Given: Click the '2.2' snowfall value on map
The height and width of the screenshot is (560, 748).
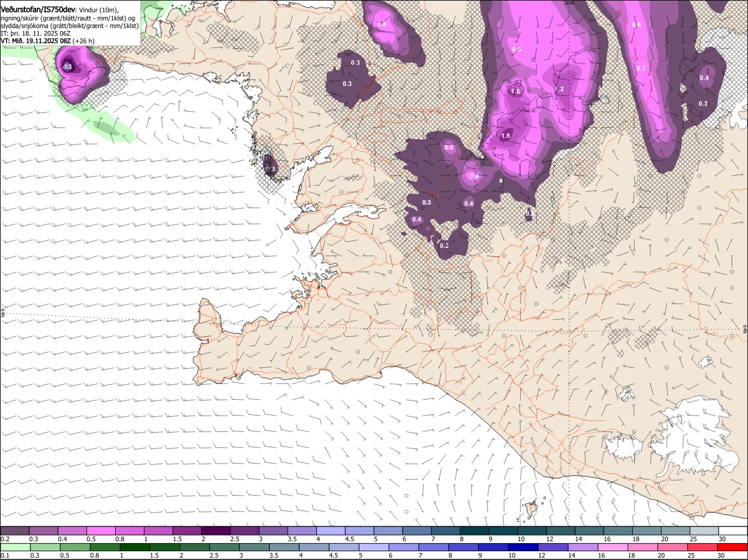Looking at the screenshot, I should click(559, 89).
